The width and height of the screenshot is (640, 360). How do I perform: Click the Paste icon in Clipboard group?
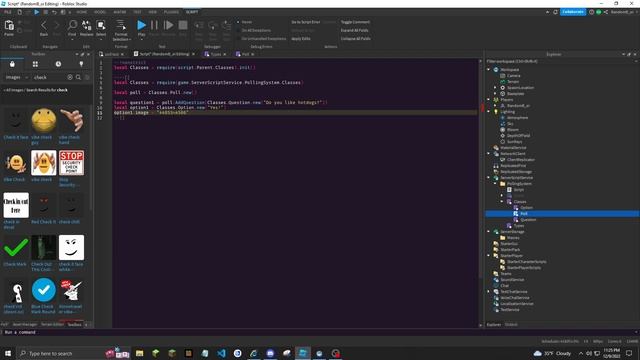[x=9, y=26]
